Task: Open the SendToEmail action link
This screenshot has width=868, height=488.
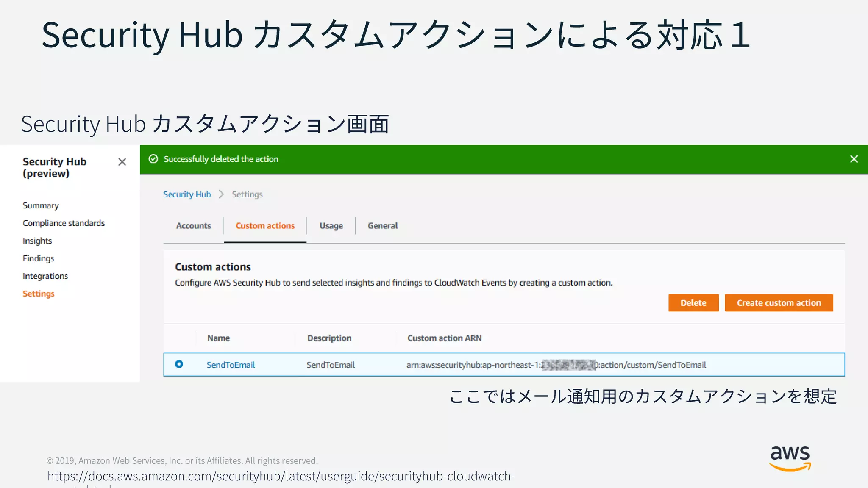Action: click(x=231, y=365)
